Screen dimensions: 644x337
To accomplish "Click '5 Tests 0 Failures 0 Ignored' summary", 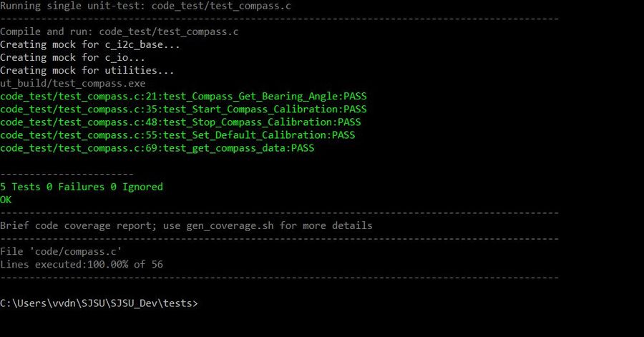I will point(82,187).
